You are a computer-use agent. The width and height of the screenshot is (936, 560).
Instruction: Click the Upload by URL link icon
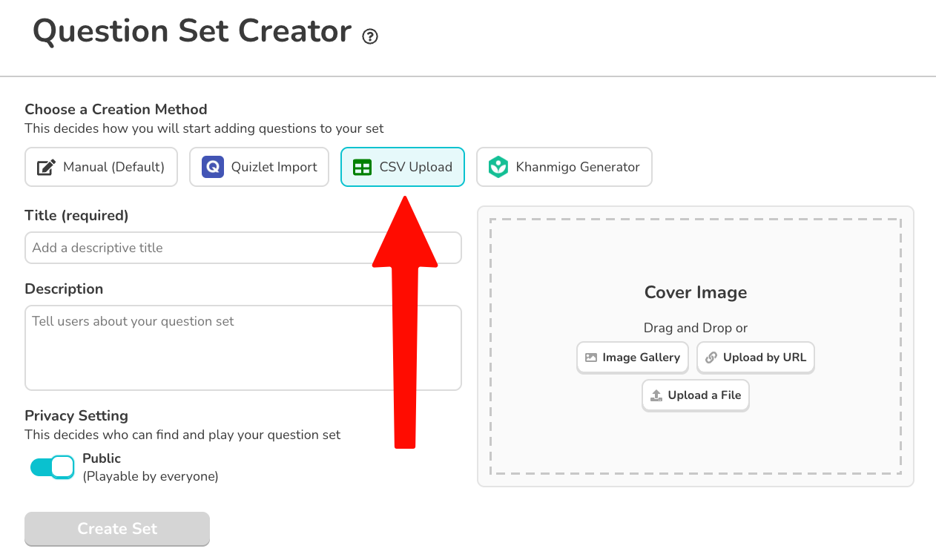(711, 358)
